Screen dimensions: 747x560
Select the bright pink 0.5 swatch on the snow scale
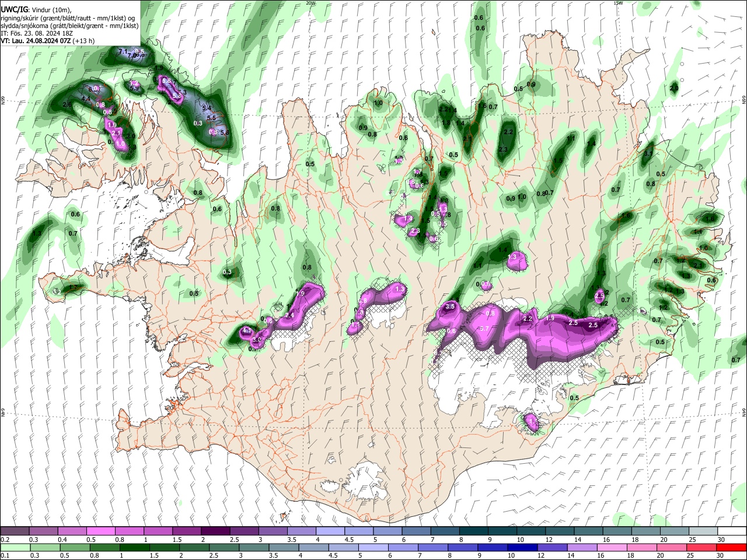[101, 531]
